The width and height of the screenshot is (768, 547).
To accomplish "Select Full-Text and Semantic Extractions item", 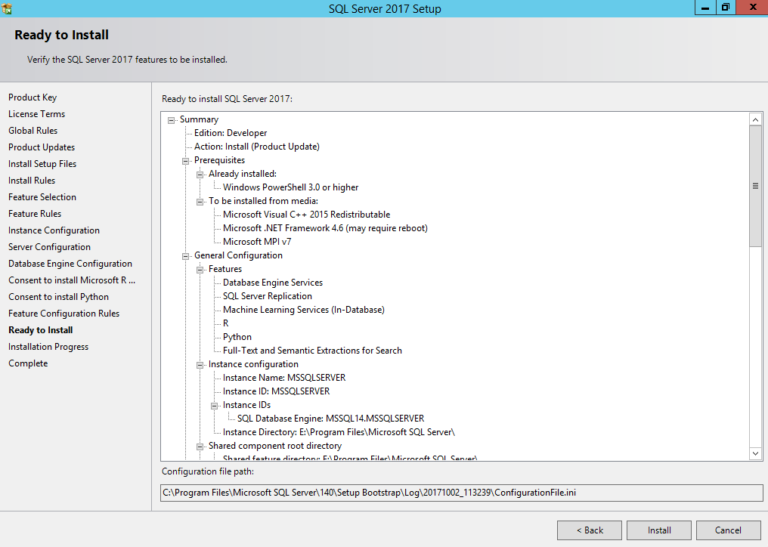I will click(x=312, y=351).
